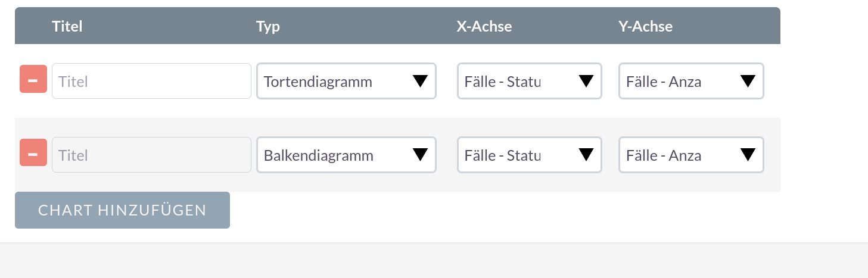Image resolution: width=868 pixels, height=278 pixels.
Task: Expand Y-Achse 'Fälle - Anza' in Balkendiagramm row
Action: coord(673,155)
